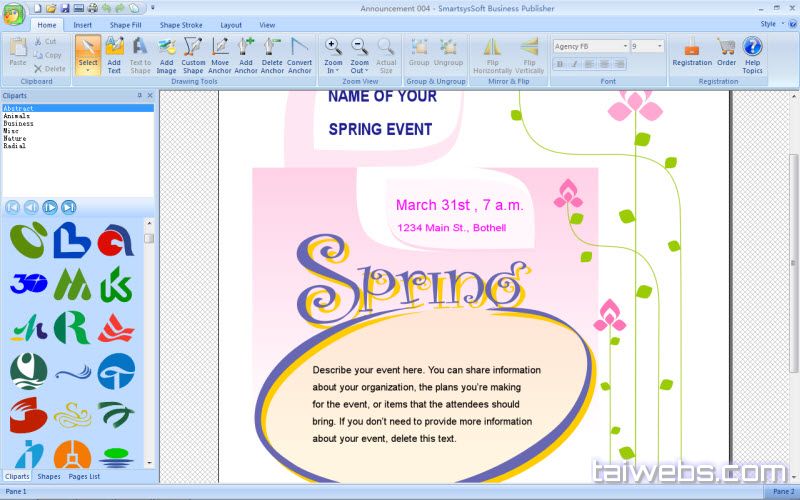Click the Order shopping cart icon
This screenshot has height=500, width=800.
coord(726,52)
